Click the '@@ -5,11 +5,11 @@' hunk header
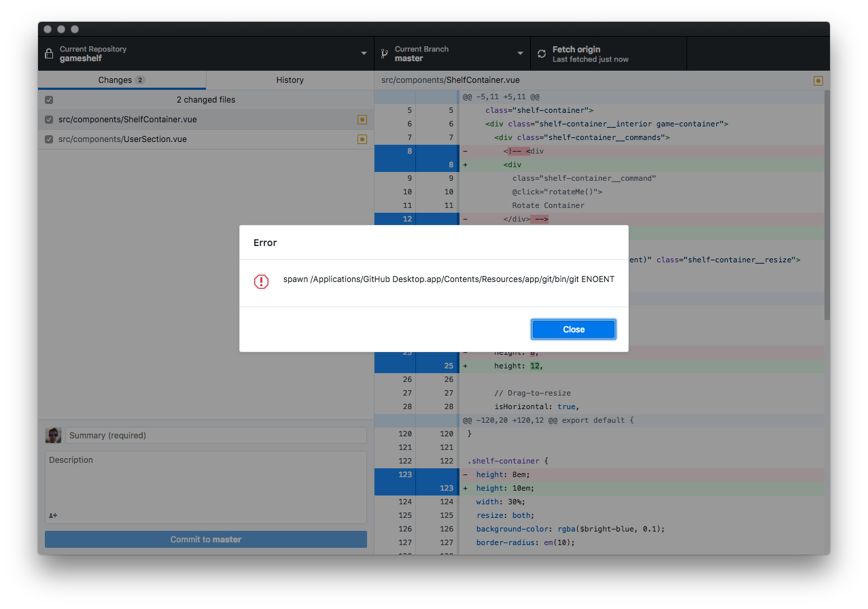Image resolution: width=868 pixels, height=609 pixels. [501, 97]
